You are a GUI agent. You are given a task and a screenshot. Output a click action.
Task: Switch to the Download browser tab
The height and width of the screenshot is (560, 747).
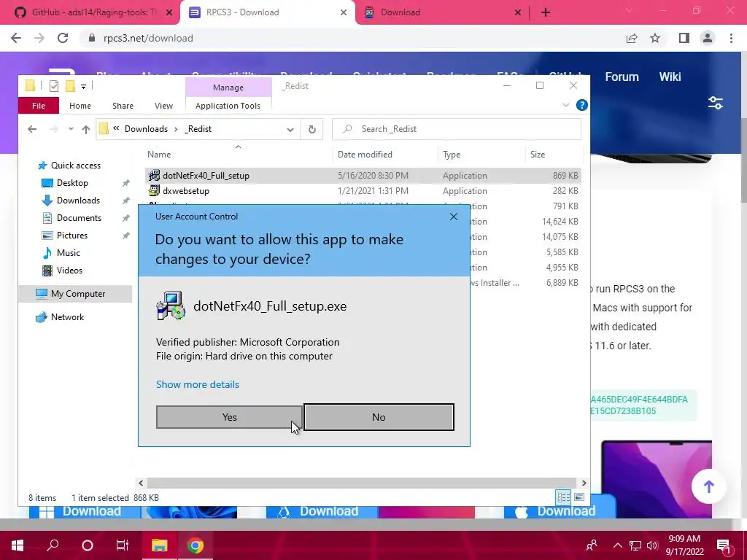pos(442,12)
